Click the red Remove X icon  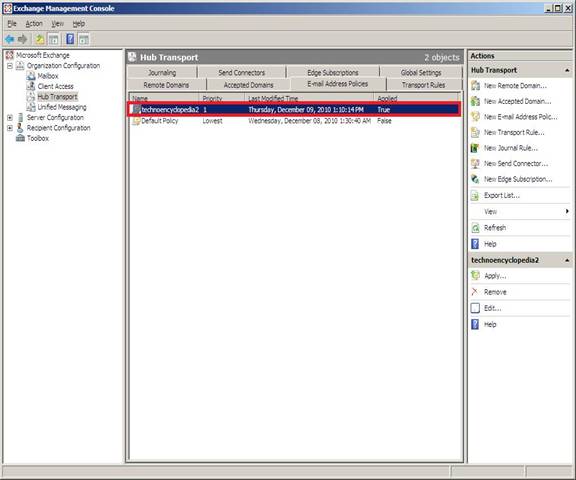click(475, 292)
